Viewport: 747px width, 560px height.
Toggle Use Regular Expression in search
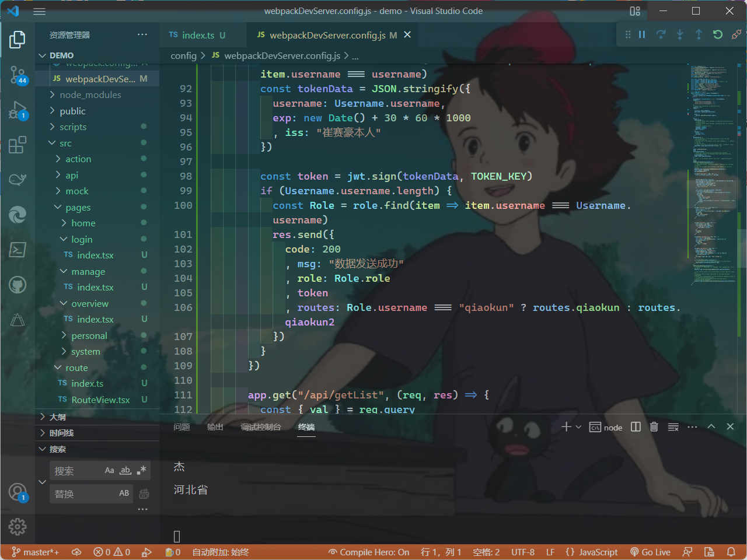141,470
